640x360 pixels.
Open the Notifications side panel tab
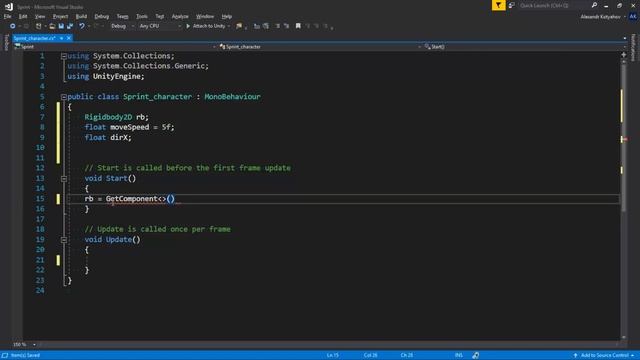pos(634,48)
